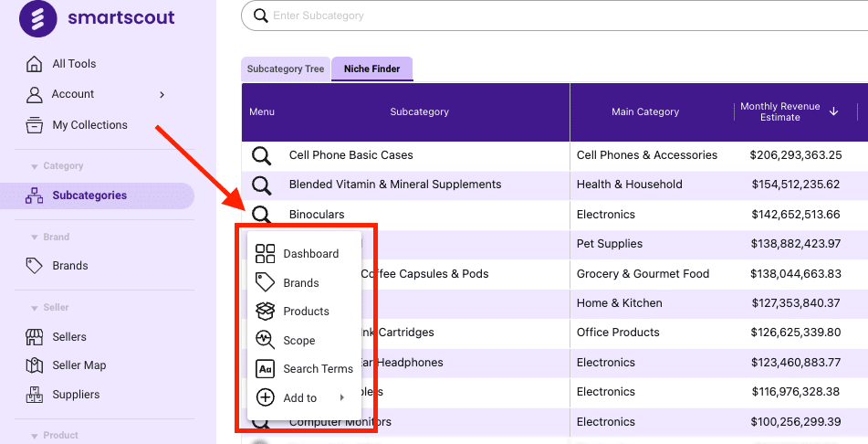Click 'Home & Kitchen' category cell
The width and height of the screenshot is (868, 444).
(x=620, y=303)
